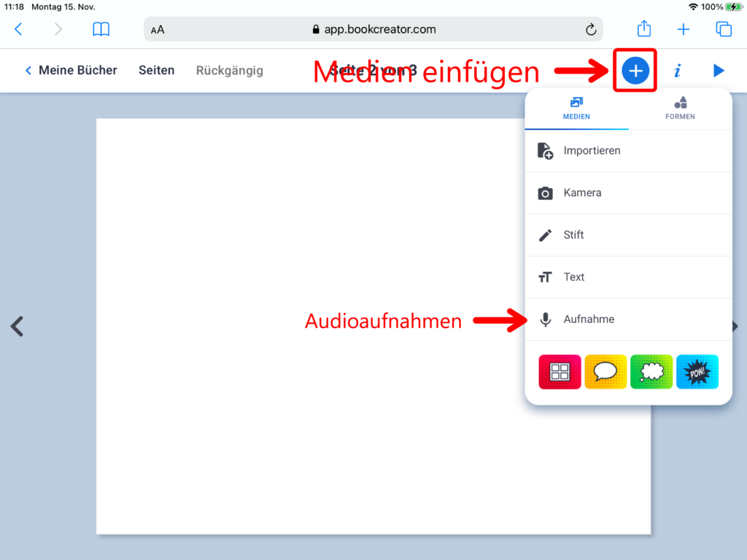Insert the yellow speech bubble
This screenshot has width=747, height=560.
pyautogui.click(x=605, y=372)
